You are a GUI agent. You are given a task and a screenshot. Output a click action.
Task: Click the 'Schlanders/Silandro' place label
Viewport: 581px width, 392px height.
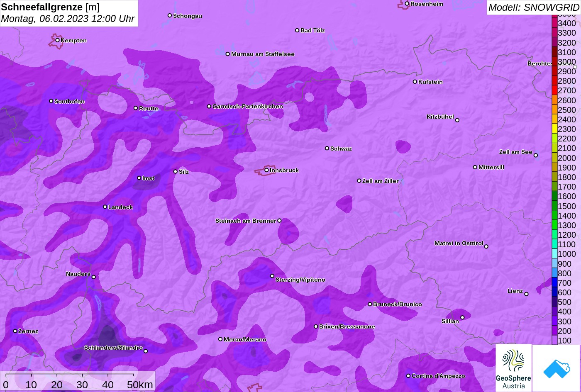113,348
